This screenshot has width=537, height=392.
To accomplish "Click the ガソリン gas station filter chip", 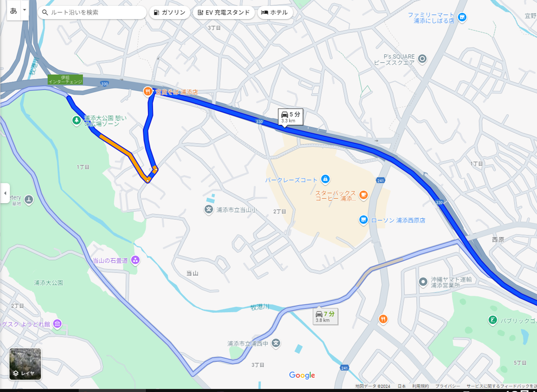I will pos(170,13).
